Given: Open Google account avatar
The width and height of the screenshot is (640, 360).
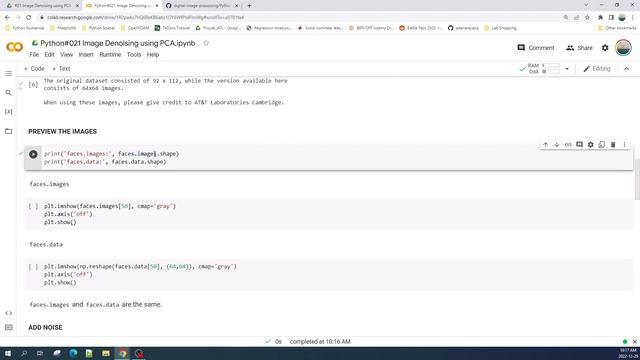Looking at the screenshot, I should click(623, 48).
